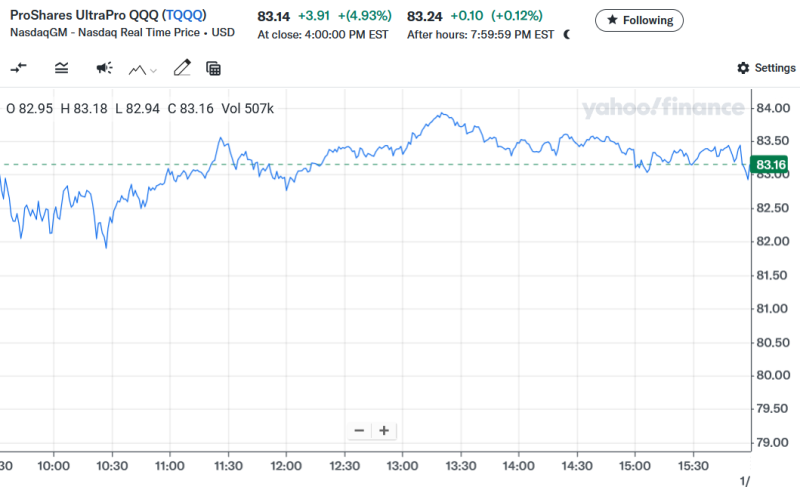
Task: Click the Vol 507k readout
Action: 247,108
